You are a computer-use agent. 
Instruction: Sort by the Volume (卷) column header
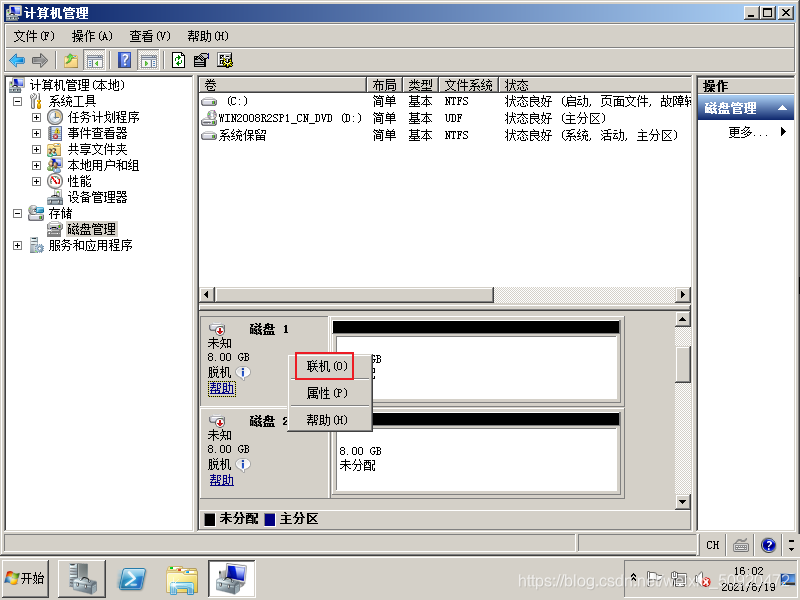[x=283, y=85]
